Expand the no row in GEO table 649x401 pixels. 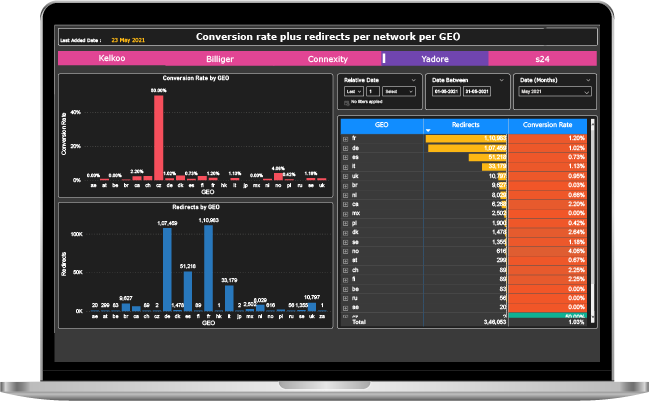click(345, 252)
